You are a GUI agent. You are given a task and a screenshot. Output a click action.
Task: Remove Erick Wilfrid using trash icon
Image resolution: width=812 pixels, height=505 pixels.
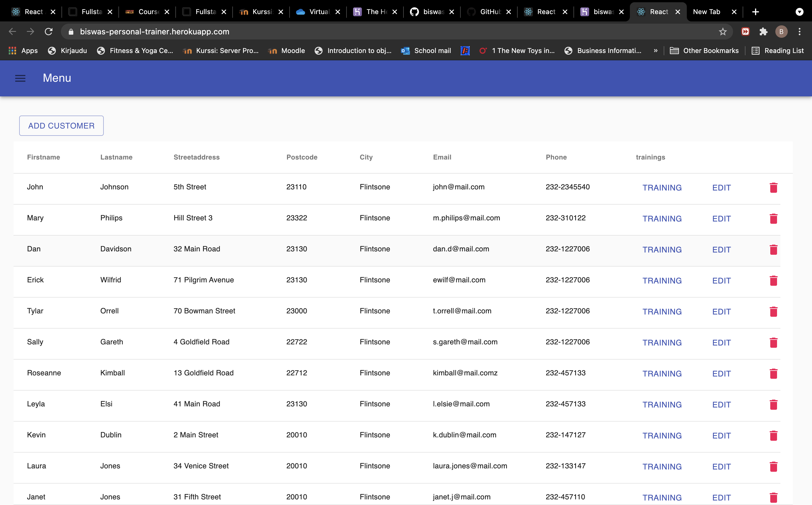tap(773, 281)
